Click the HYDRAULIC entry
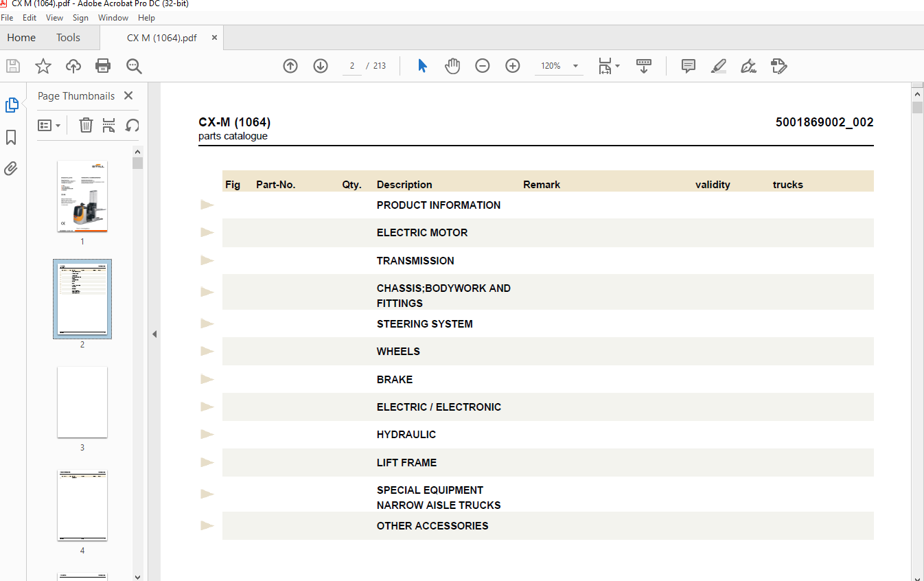This screenshot has height=581, width=924. [x=406, y=435]
